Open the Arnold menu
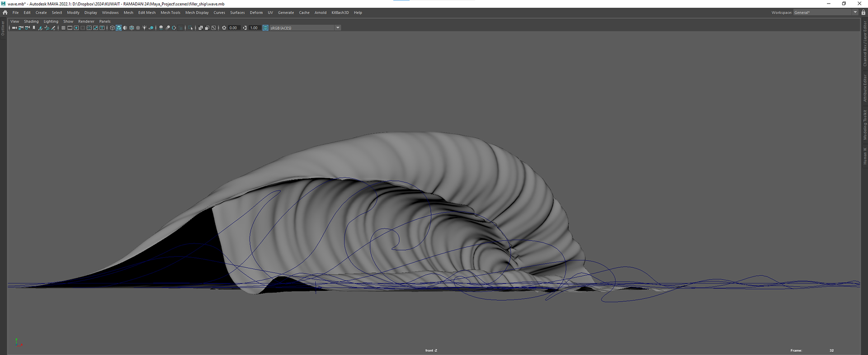Screen dimensions: 868x355 321,13
